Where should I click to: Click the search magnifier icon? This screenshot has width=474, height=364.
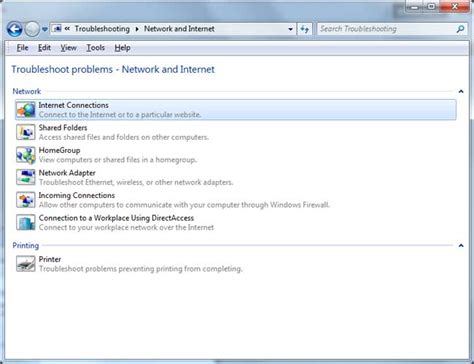[x=460, y=29]
